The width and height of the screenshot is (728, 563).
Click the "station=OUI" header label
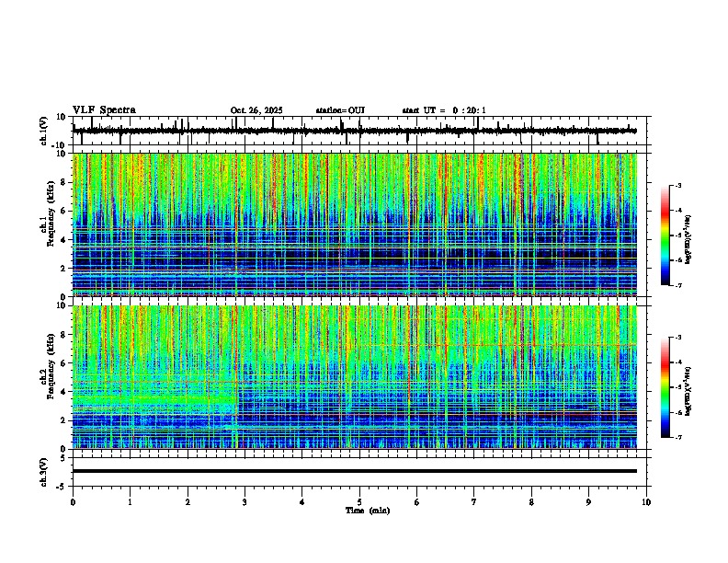coord(340,110)
